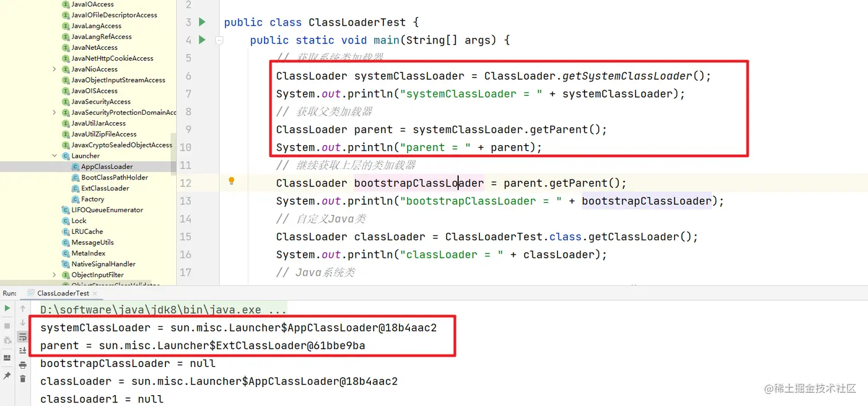Select AppClassLoader in the project tree

[107, 167]
